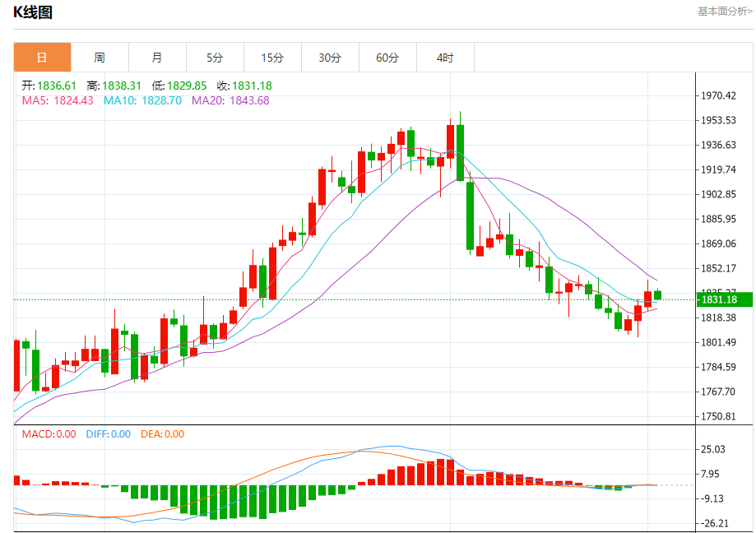Click the 1885.95 price axis label
Screen dimensions: 756x533
pos(718,220)
